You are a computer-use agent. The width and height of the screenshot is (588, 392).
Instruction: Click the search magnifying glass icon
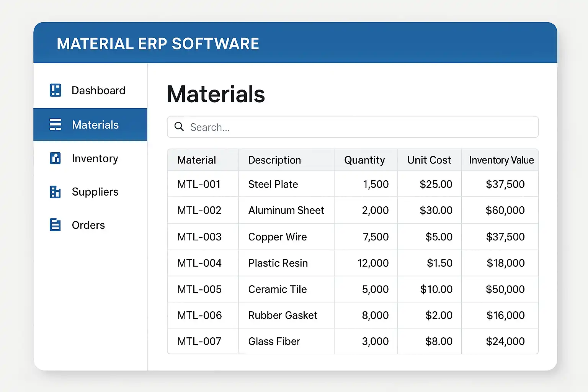[179, 127]
